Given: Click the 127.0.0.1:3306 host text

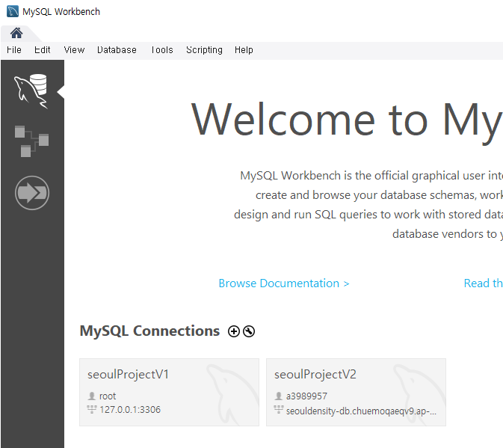Looking at the screenshot, I should (130, 410).
